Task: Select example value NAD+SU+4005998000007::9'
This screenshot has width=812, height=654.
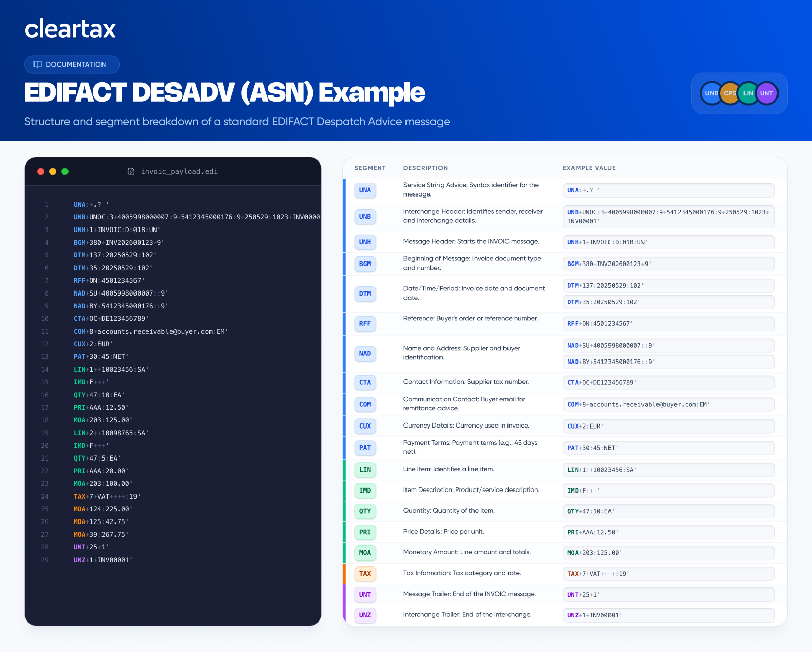Action: 669,346
